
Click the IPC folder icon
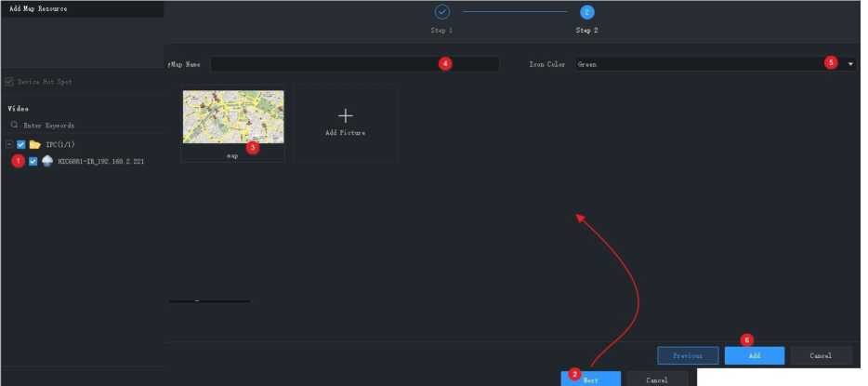(x=34, y=144)
